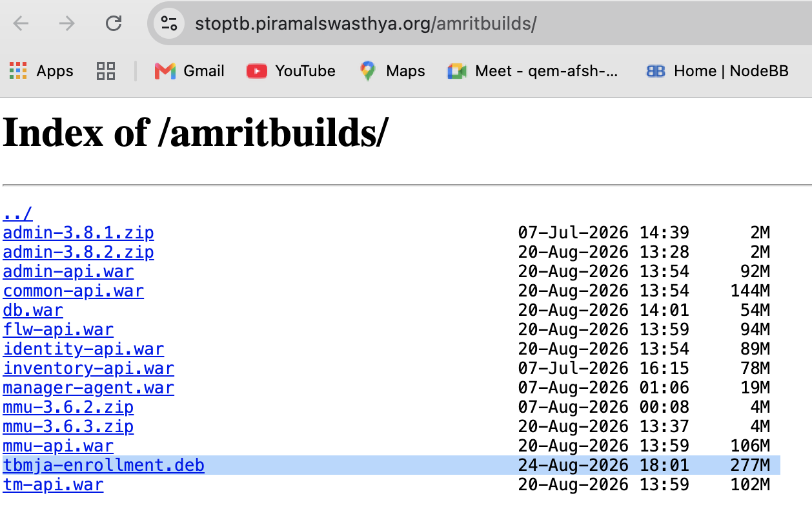Click the browser back arrow
The width and height of the screenshot is (812, 509).
pos(21,24)
